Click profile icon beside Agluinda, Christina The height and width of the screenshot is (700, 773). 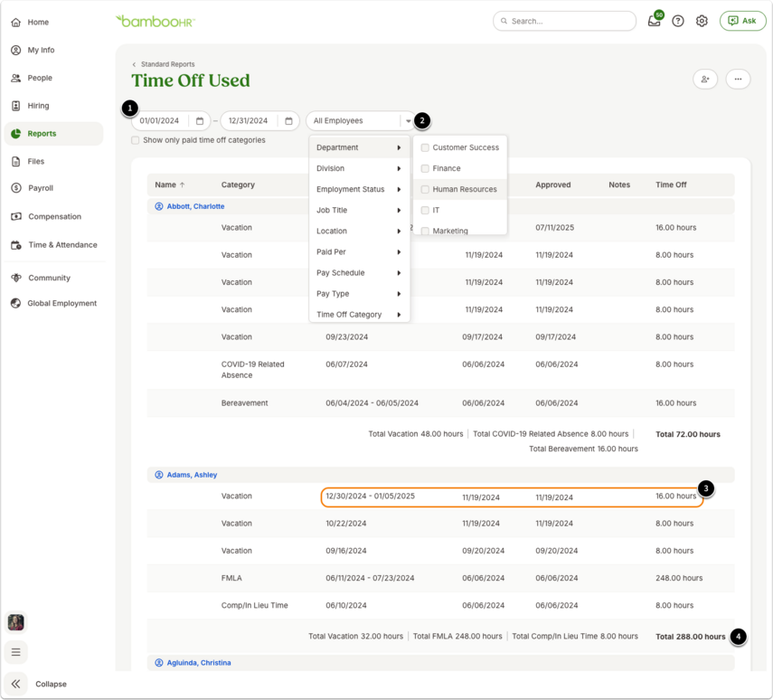point(159,663)
